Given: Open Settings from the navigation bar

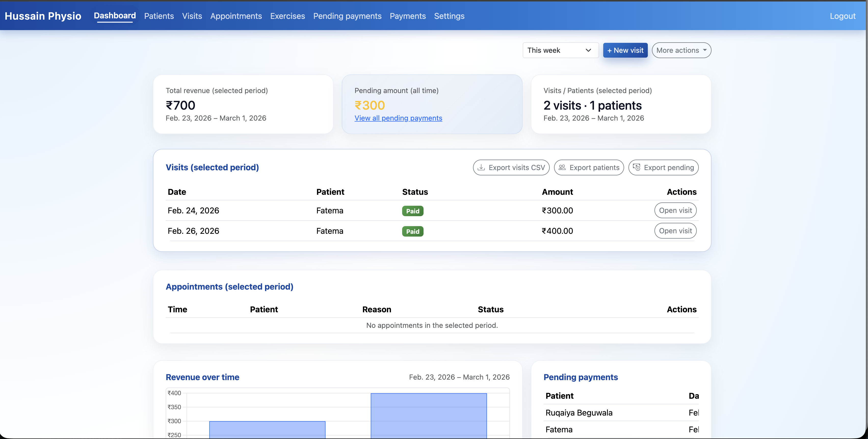Looking at the screenshot, I should point(449,16).
